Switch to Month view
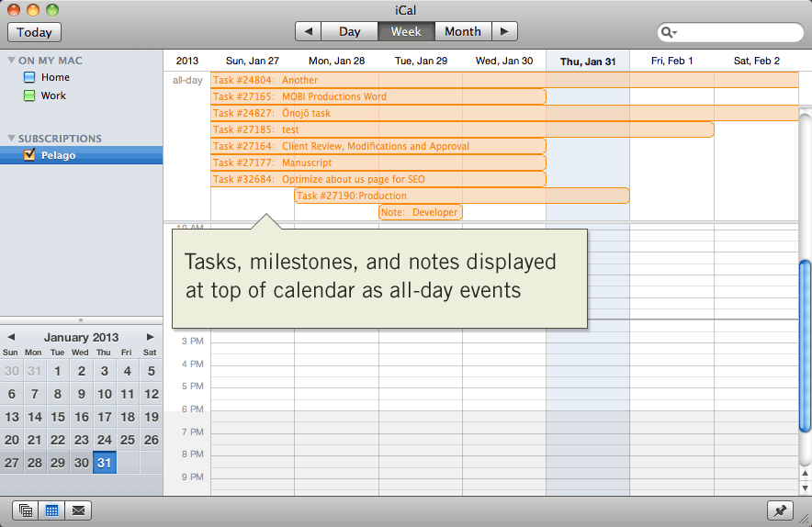 tap(463, 31)
